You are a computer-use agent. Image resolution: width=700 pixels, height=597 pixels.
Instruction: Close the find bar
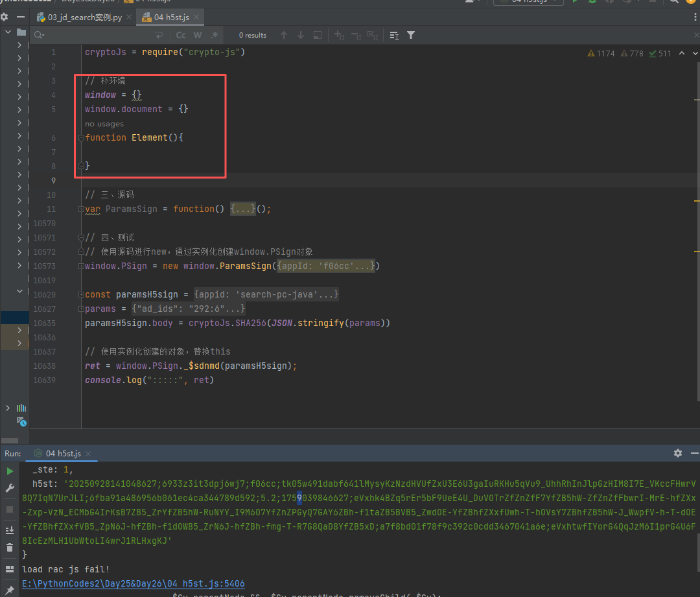tap(696, 35)
